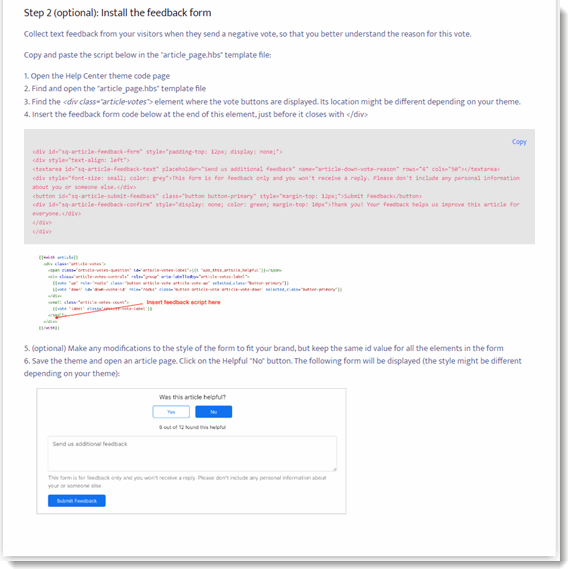Click the resize handle of feedback textarea
This screenshot has width=568, height=569.
(x=334, y=469)
